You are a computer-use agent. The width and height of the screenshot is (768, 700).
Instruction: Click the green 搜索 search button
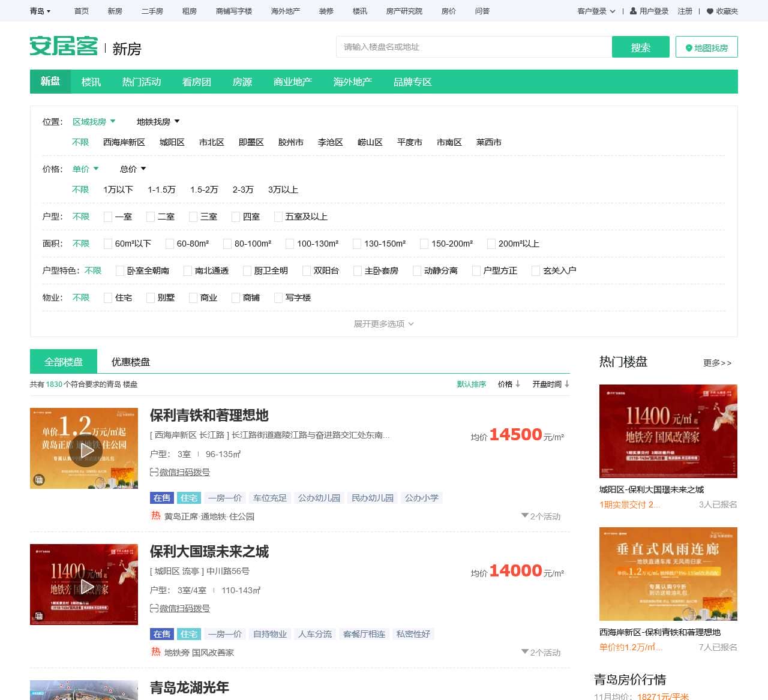pyautogui.click(x=640, y=47)
